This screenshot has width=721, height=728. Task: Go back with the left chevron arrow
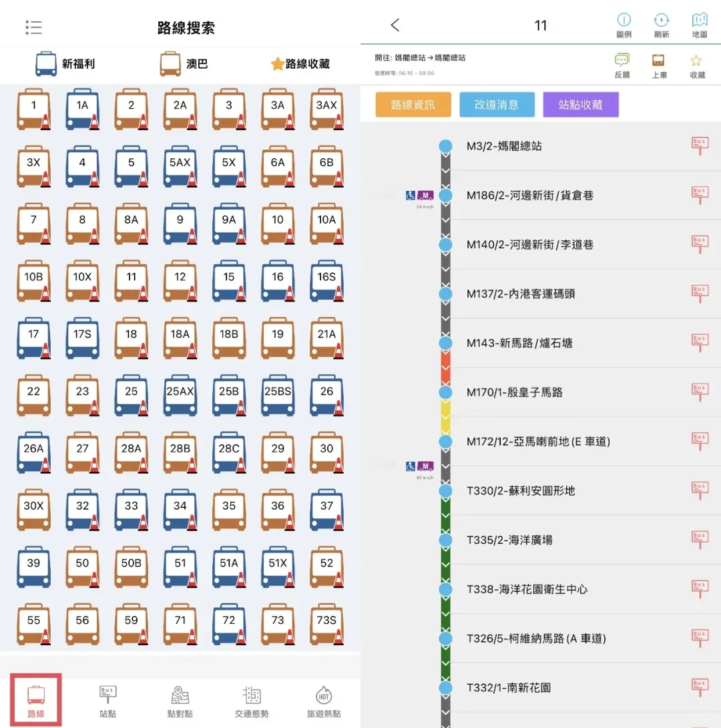point(395,25)
